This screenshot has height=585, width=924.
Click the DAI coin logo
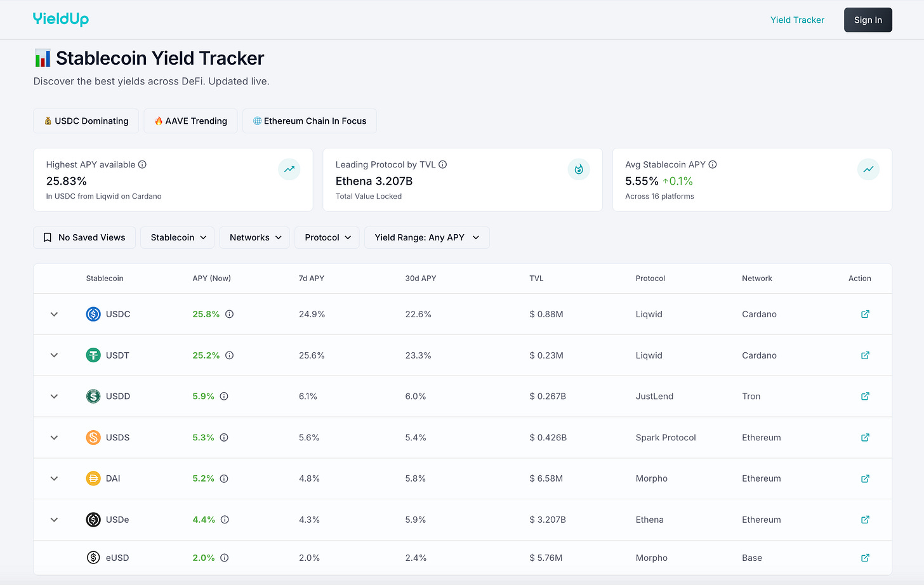pos(93,478)
